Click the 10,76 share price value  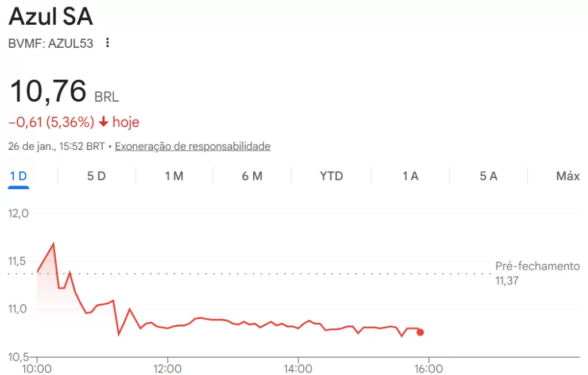[x=48, y=91]
